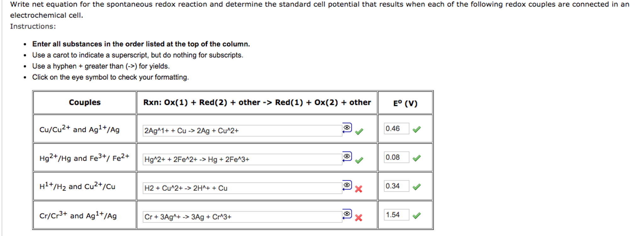Click the instruction about carot superscripts

click(x=137, y=55)
